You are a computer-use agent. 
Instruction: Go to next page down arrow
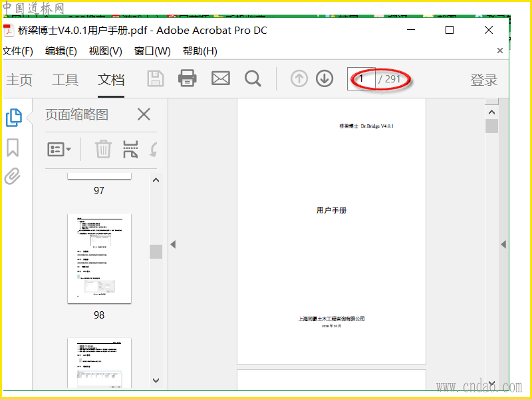(325, 78)
